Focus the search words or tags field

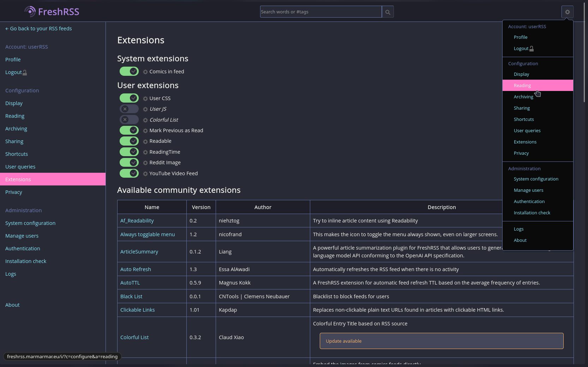321,12
